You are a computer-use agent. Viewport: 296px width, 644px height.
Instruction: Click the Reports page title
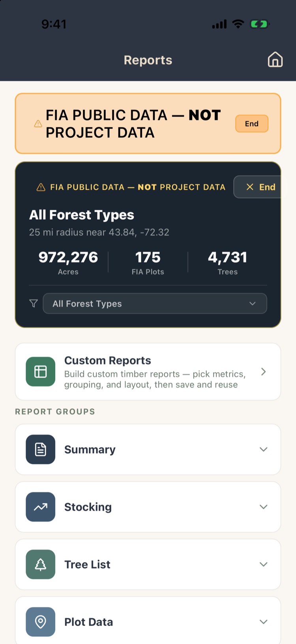pos(148,60)
